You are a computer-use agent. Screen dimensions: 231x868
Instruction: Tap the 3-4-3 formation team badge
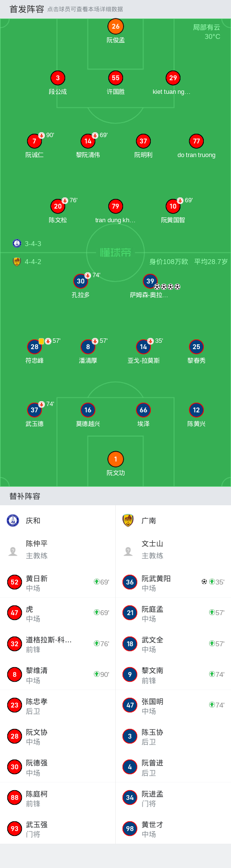pyautogui.click(x=17, y=244)
